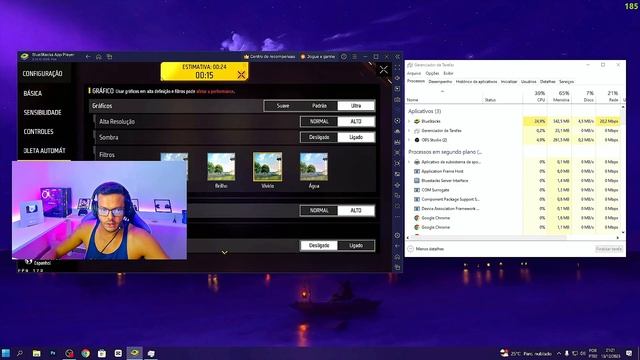Switch to Inicializar tab in Task Manager
Screen dimensions: 640x360
click(509, 82)
